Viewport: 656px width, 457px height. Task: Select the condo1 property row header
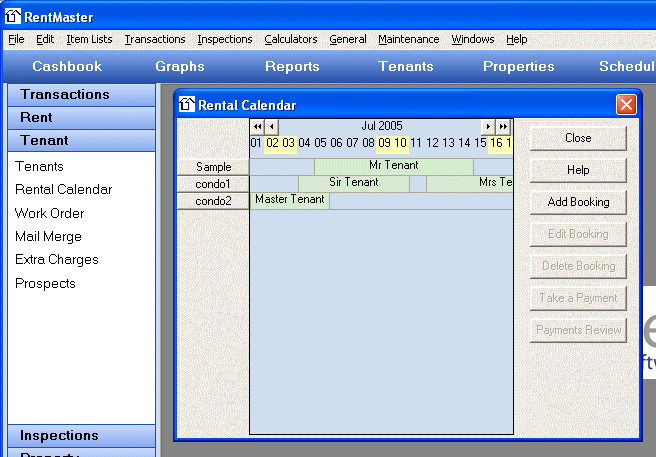(213, 184)
